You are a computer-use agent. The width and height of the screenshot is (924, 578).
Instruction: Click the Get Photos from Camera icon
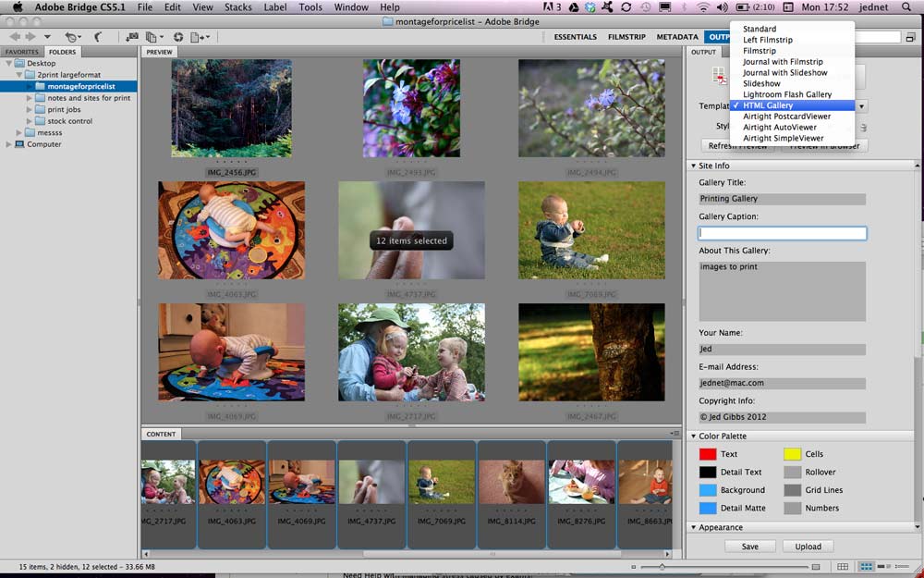[x=132, y=37]
